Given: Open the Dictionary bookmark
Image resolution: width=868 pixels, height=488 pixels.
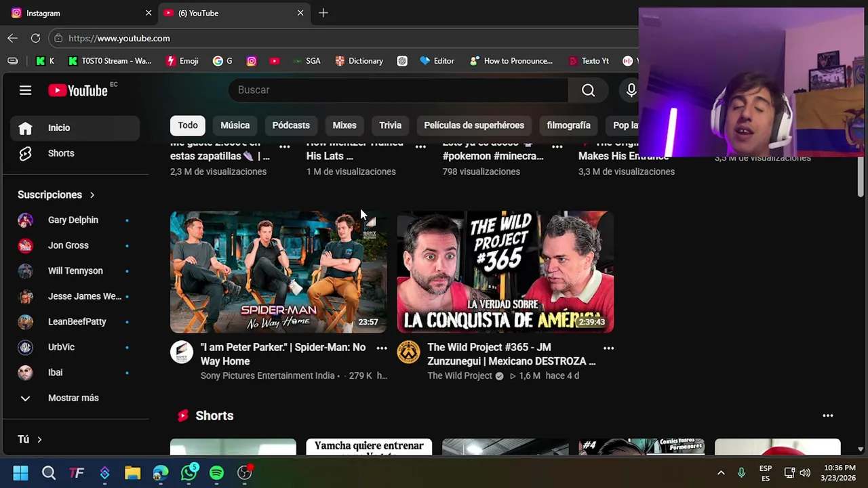Looking at the screenshot, I should (x=359, y=61).
